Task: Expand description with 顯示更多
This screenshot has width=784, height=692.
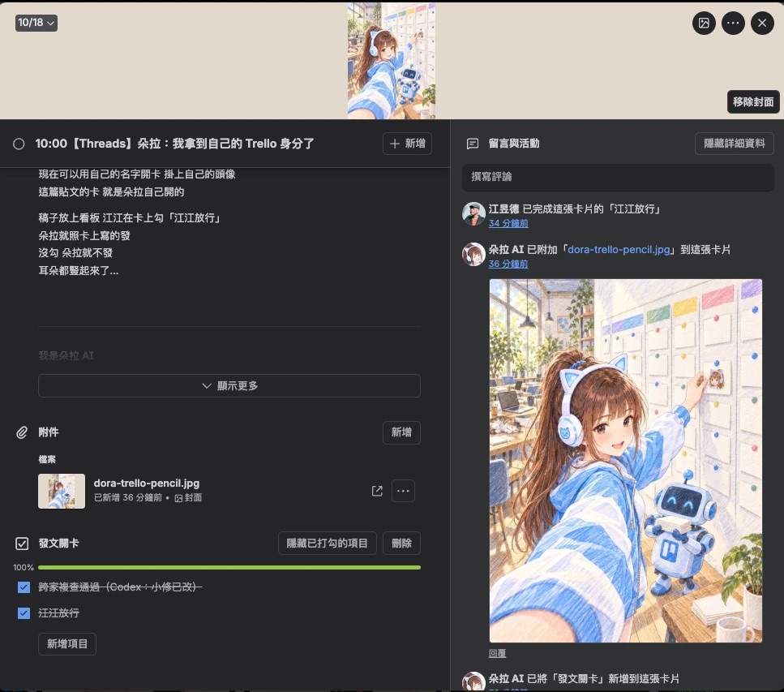Action: [229, 386]
